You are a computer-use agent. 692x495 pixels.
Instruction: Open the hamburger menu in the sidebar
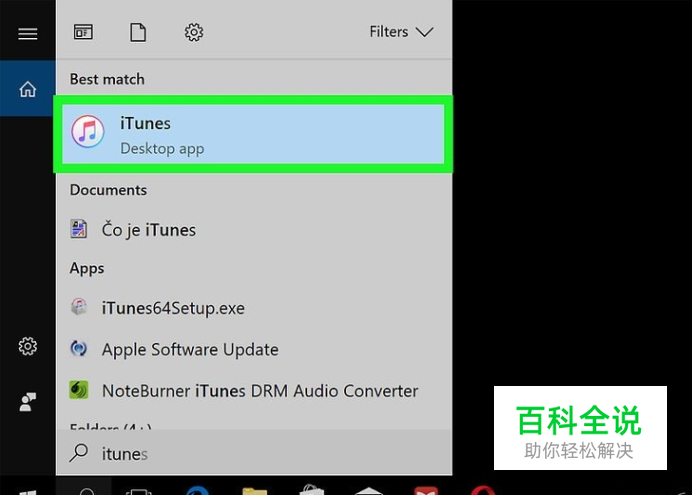click(x=27, y=34)
